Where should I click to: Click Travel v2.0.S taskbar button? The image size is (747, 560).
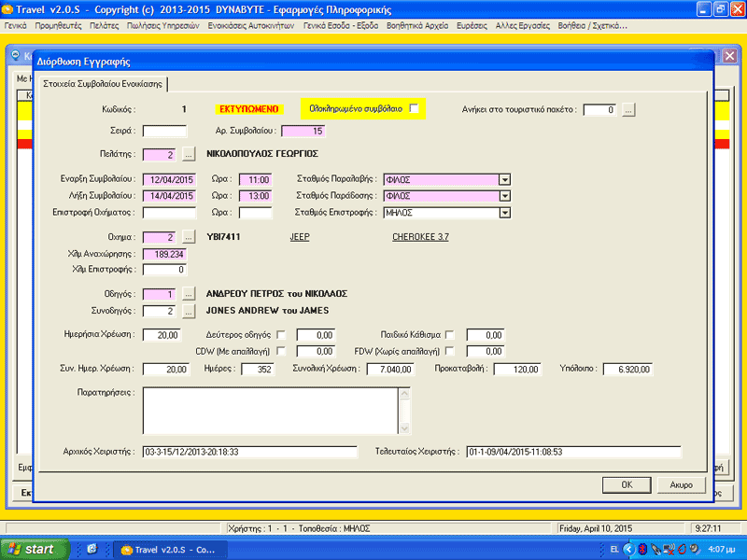[x=170, y=550]
